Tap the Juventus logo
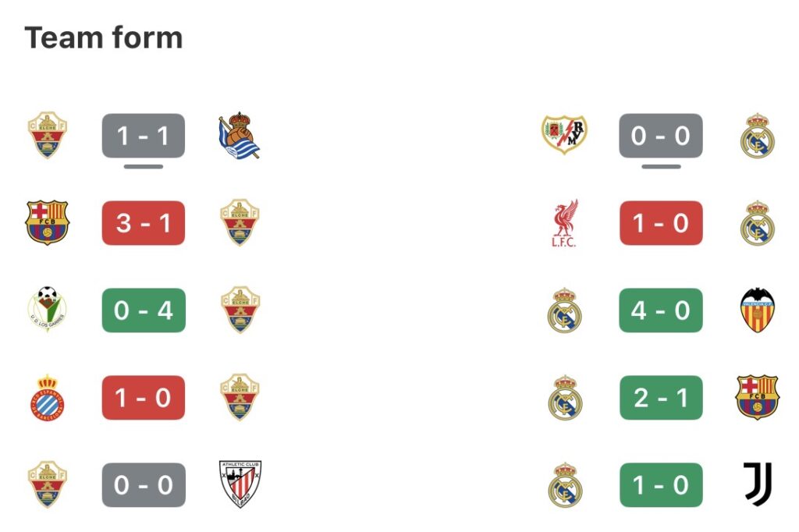799x532 pixels. coord(757,484)
